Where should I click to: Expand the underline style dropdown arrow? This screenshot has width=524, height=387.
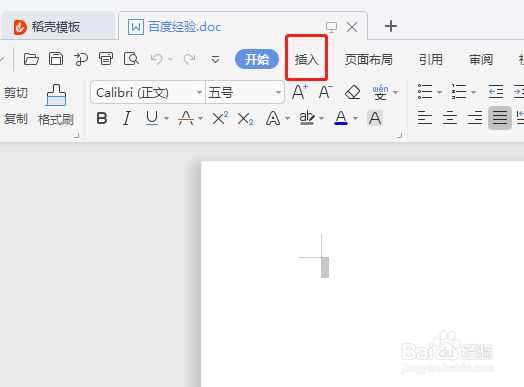coord(166,118)
